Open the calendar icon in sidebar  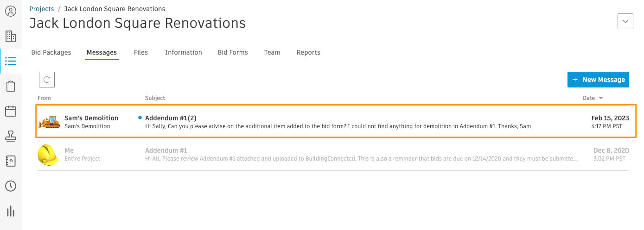[11, 111]
